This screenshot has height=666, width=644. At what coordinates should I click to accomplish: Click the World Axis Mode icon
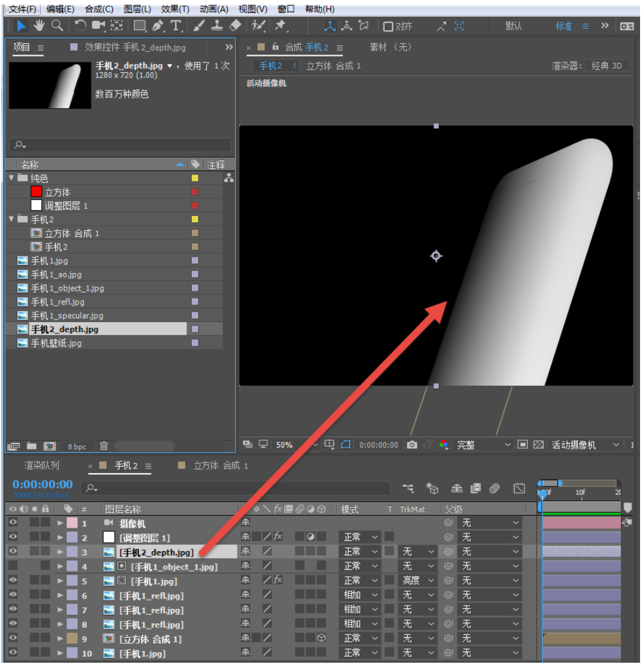point(347,26)
